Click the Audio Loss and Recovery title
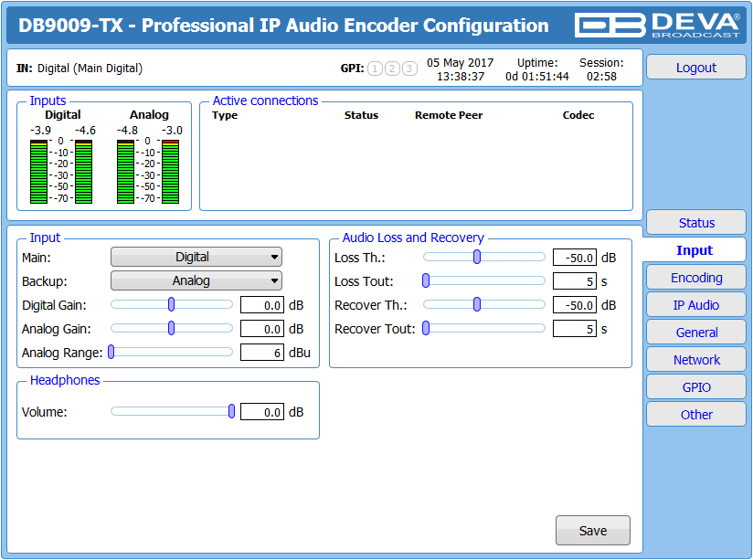 [x=413, y=238]
